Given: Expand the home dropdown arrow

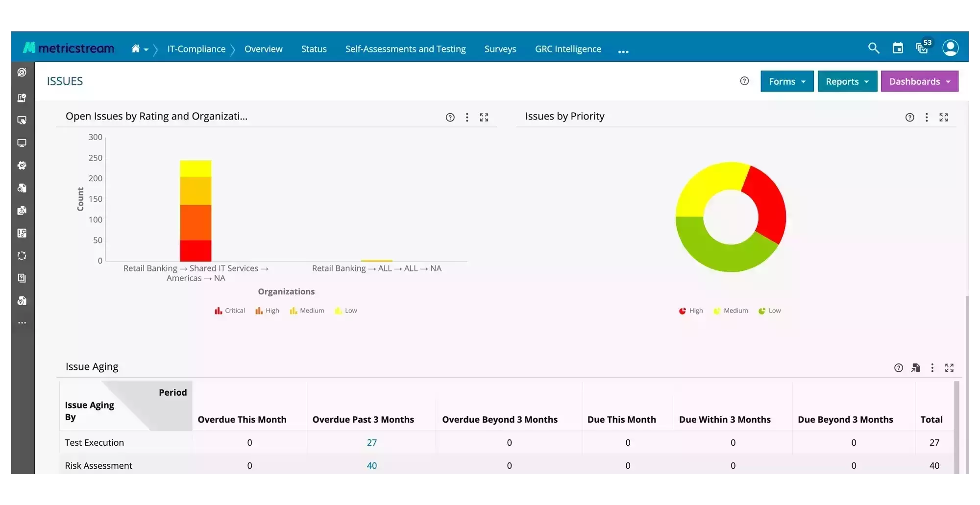Looking at the screenshot, I should [x=146, y=49].
